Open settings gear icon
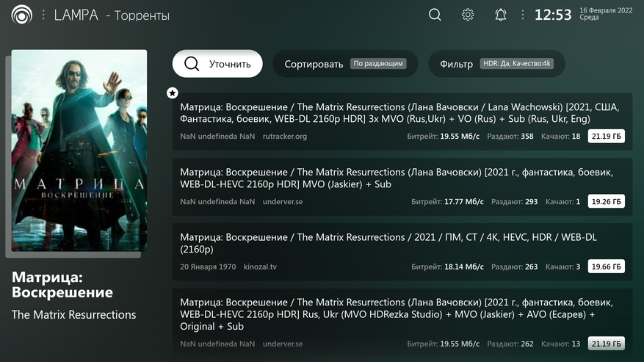 tap(468, 15)
